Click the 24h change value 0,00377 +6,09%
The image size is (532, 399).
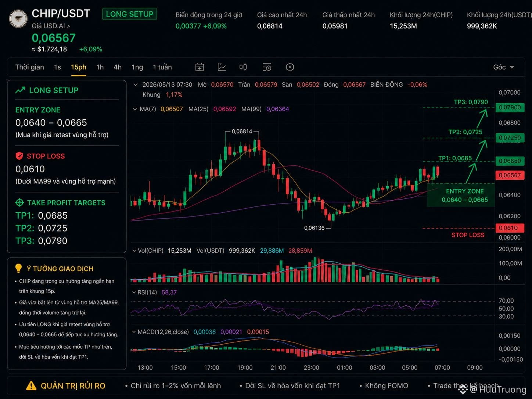click(x=201, y=26)
